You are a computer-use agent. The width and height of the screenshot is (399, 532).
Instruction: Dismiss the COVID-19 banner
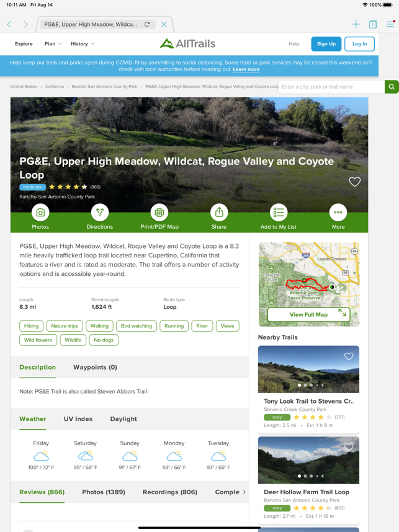pyautogui.click(x=370, y=63)
